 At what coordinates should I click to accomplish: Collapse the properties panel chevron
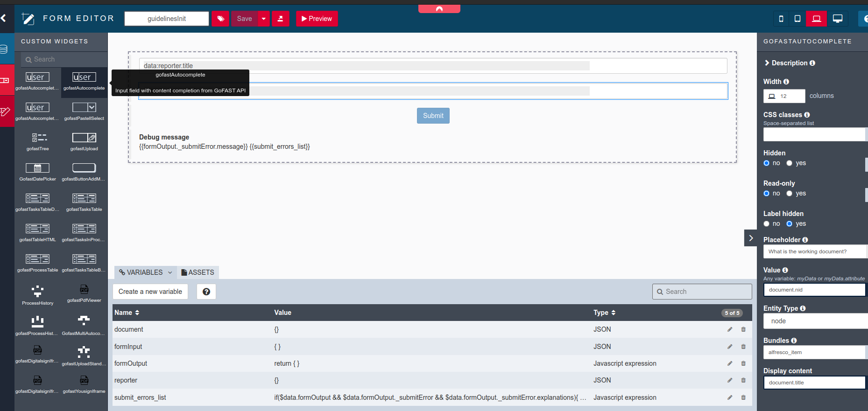tap(751, 238)
